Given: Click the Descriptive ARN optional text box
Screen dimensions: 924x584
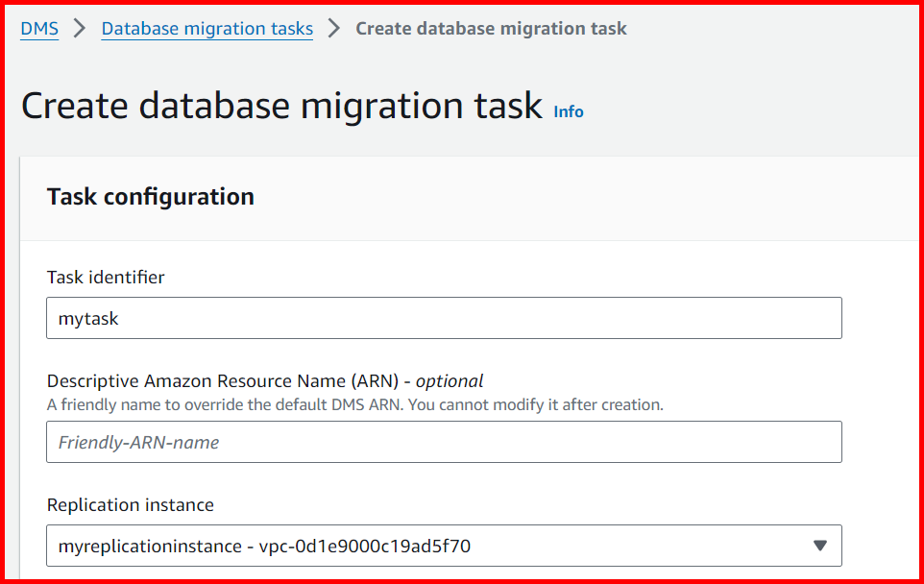Looking at the screenshot, I should pos(444,441).
